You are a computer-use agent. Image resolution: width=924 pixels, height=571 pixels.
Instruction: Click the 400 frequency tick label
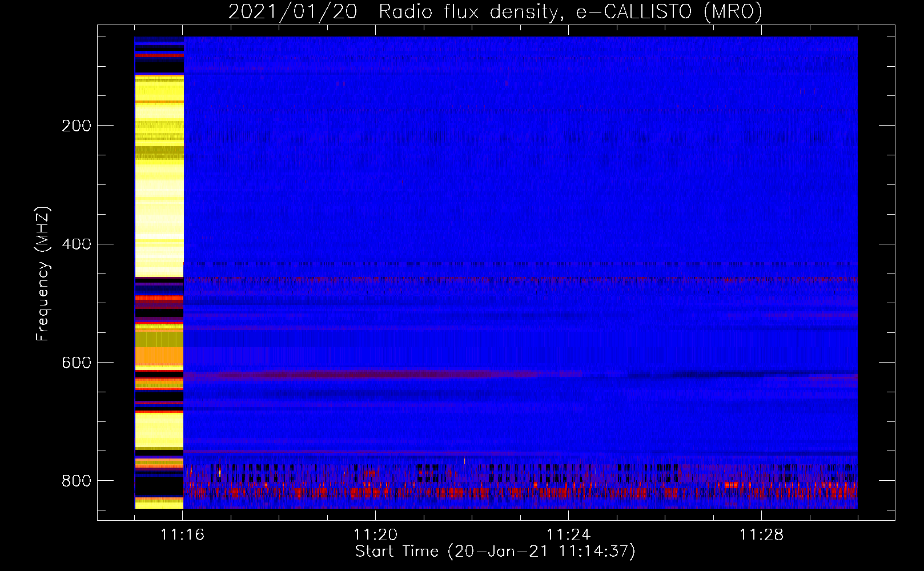(x=77, y=244)
